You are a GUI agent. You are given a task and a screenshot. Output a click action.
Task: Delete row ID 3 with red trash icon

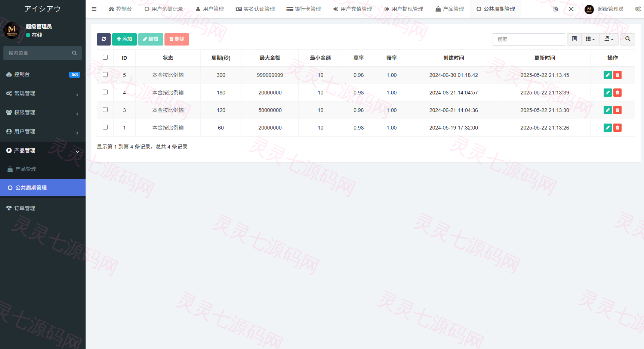[x=617, y=110]
